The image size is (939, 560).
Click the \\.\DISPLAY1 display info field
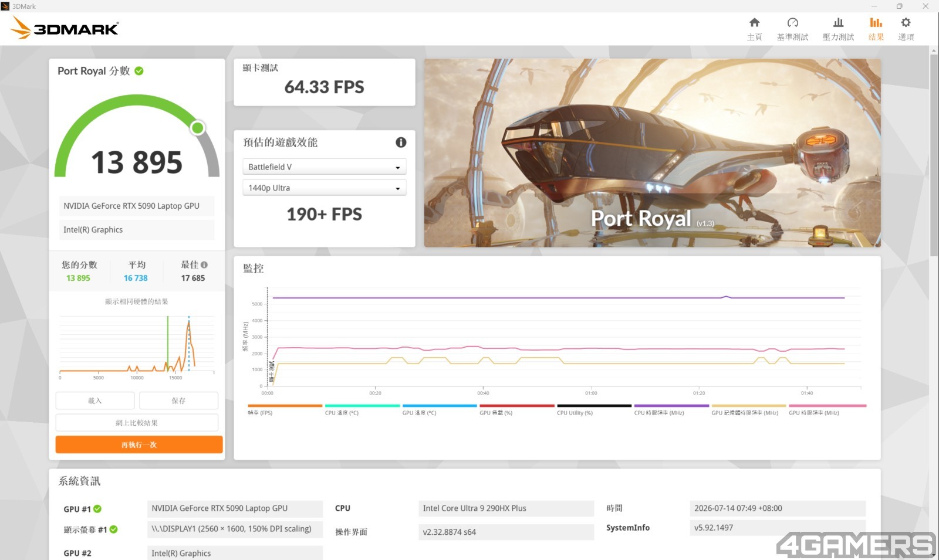pos(235,529)
